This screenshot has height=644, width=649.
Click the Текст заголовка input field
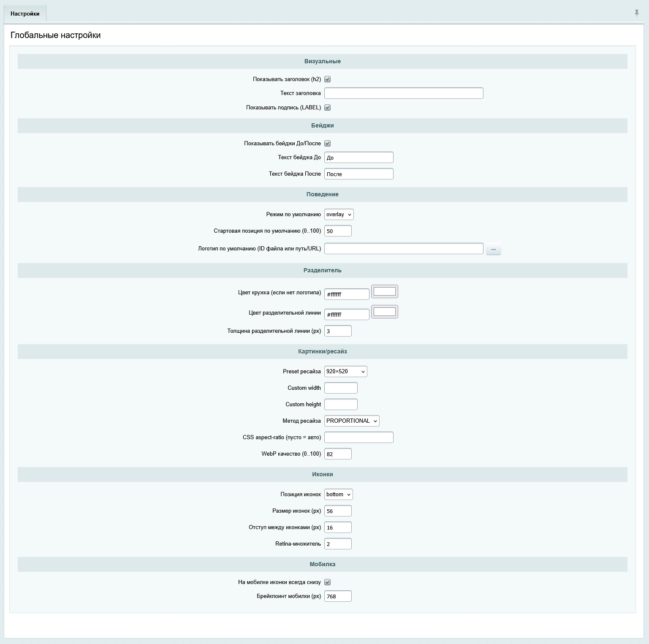[403, 93]
